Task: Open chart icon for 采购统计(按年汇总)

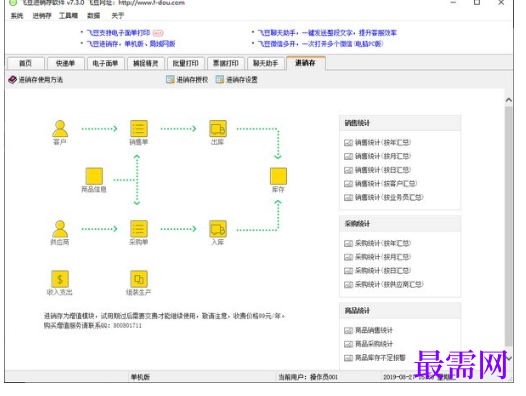Action: click(349, 243)
